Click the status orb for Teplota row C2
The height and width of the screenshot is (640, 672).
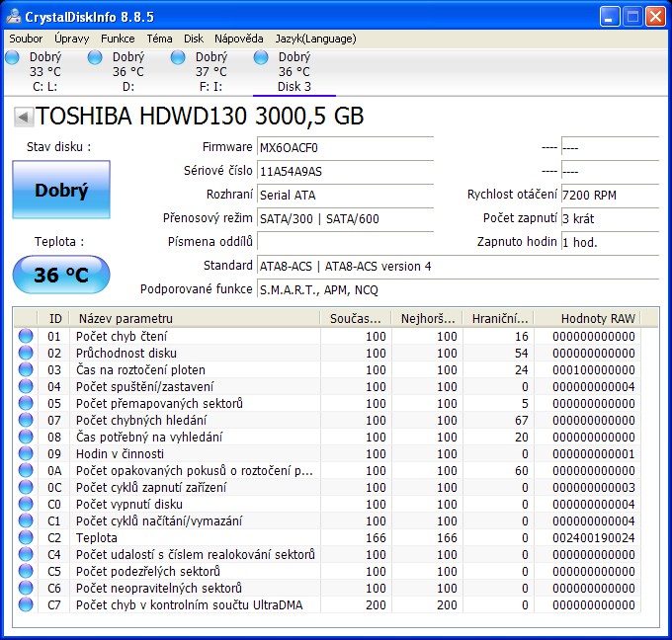tap(26, 538)
